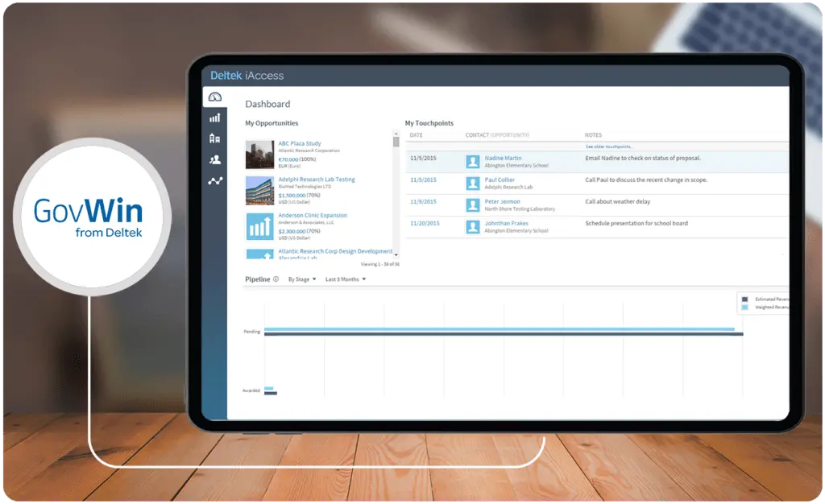825x504 pixels.
Task: Open the ABC Plaza Study thumbnail
Action: (x=259, y=154)
